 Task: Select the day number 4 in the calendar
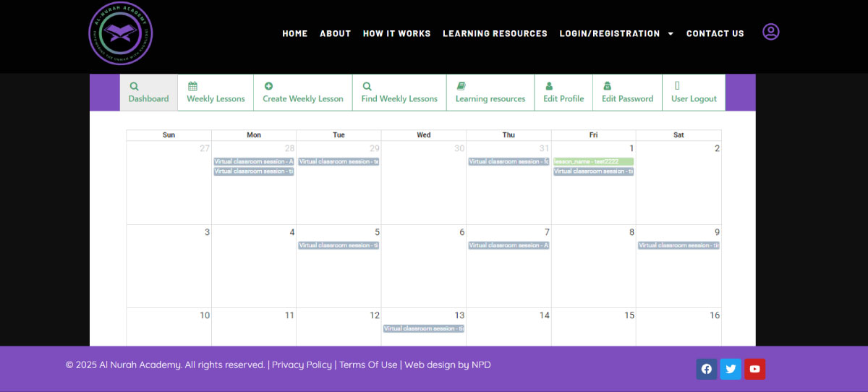[292, 232]
